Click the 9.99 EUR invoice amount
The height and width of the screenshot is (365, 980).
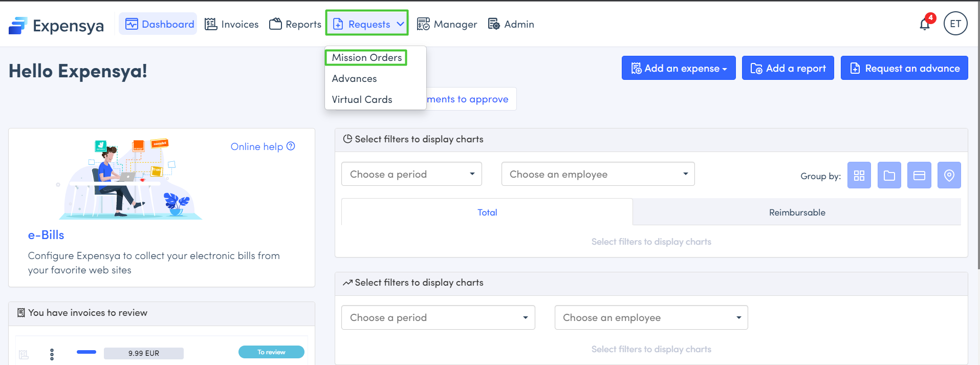[144, 353]
